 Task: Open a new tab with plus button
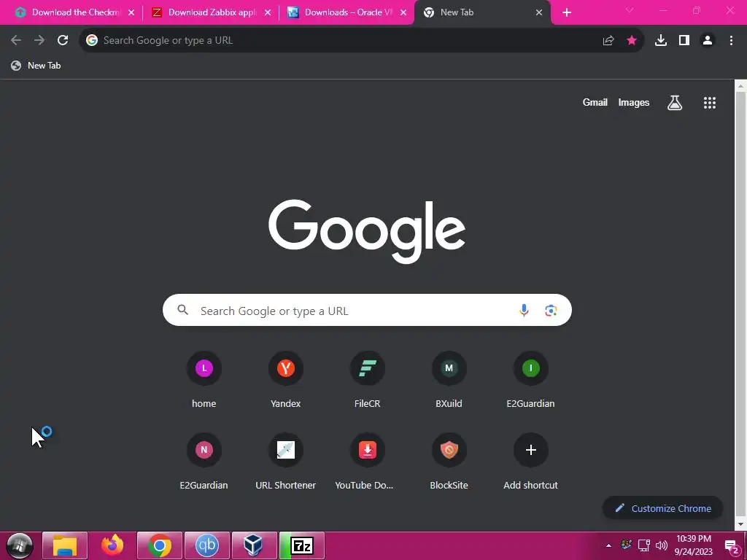[x=566, y=13]
